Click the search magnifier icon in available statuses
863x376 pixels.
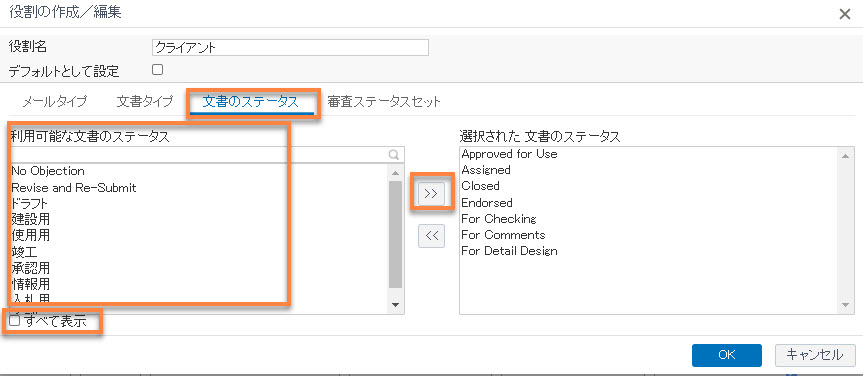click(394, 155)
